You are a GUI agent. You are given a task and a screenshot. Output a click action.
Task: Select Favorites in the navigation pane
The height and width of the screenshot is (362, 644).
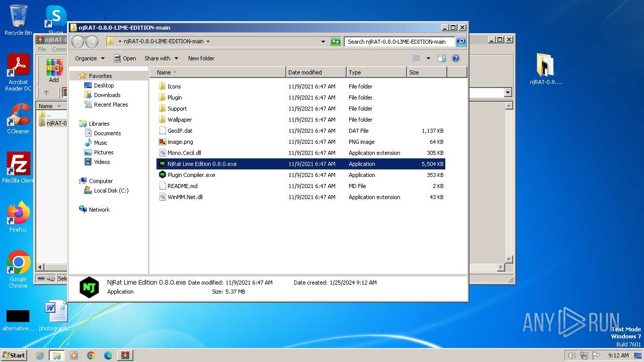point(100,76)
